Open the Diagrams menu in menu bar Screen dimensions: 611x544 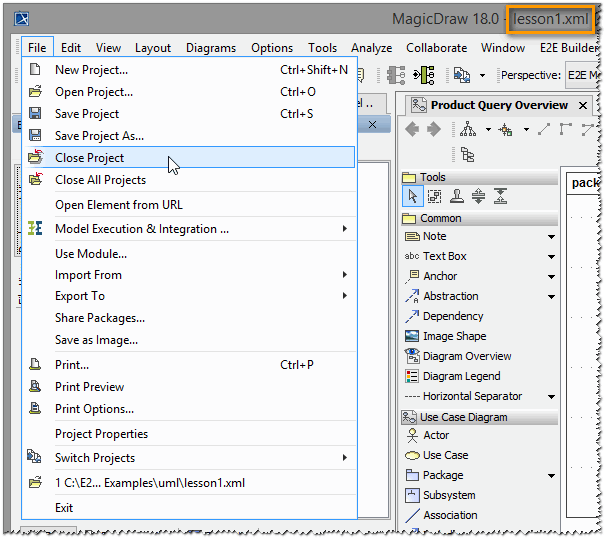click(x=210, y=47)
